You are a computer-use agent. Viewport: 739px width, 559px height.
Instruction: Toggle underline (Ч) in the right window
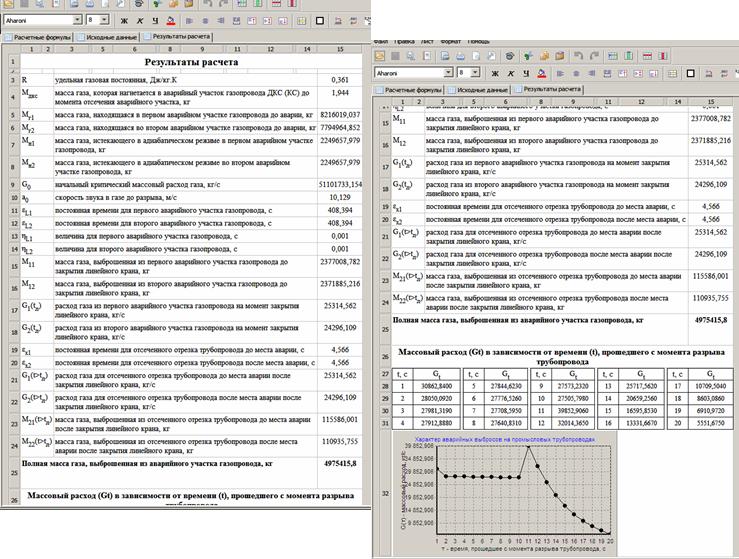[525, 73]
